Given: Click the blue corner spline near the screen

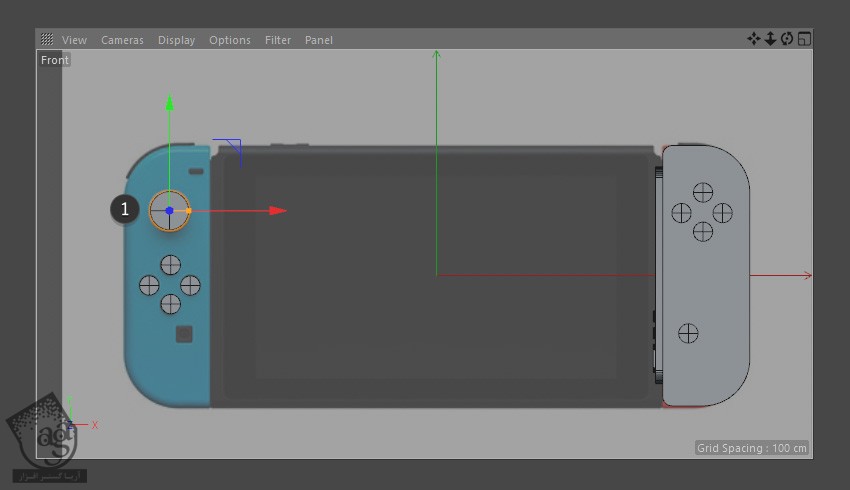Looking at the screenshot, I should (x=228, y=152).
